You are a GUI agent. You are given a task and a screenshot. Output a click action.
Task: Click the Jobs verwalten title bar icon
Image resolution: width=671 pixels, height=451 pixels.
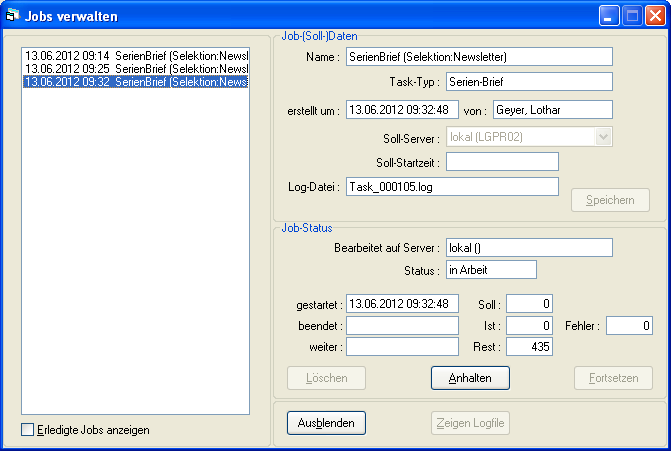coord(13,15)
